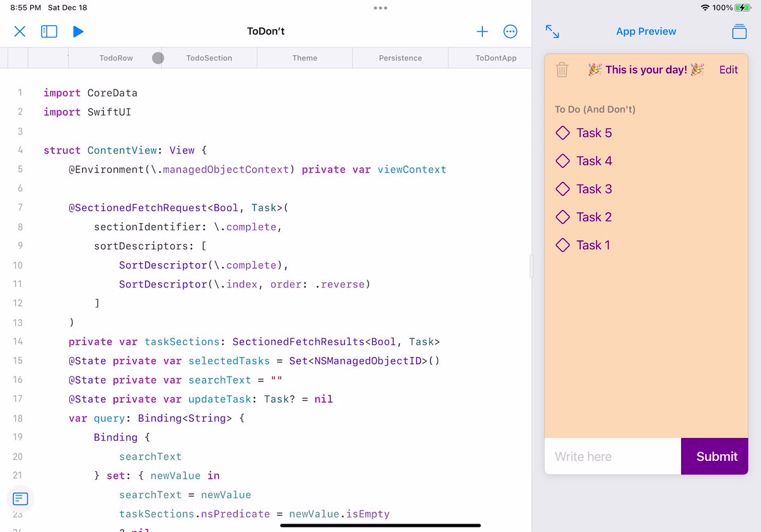The image size is (761, 532).
Task: Click the set: { newValue in line
Action: pos(157,476)
